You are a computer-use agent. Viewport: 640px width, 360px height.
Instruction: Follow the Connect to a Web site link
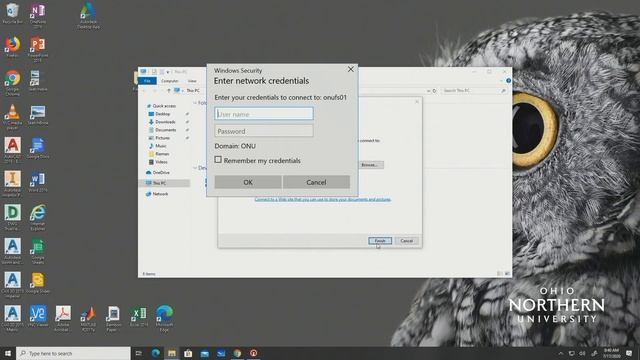tap(323, 199)
